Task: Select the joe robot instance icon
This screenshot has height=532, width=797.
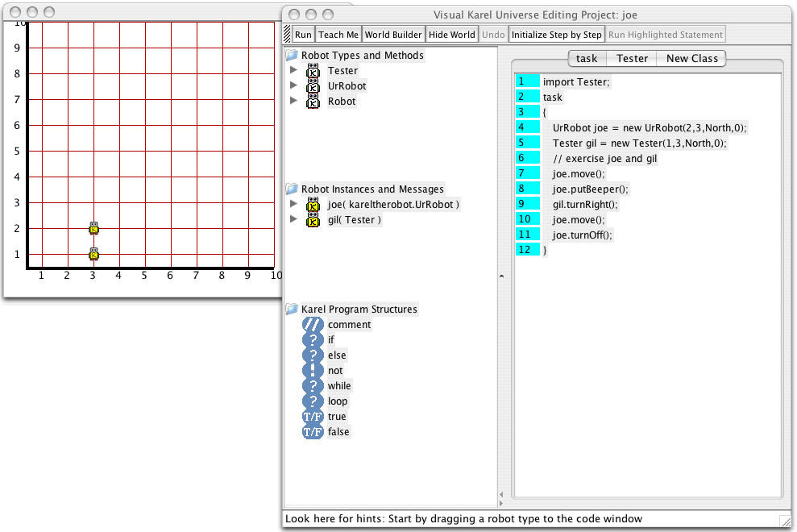Action: tap(313, 205)
